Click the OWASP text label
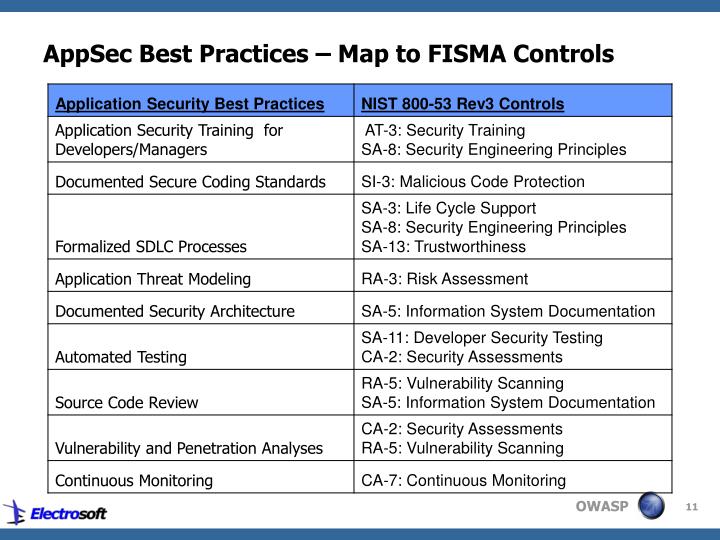Viewport: 720px width, 540px height. coord(602,506)
